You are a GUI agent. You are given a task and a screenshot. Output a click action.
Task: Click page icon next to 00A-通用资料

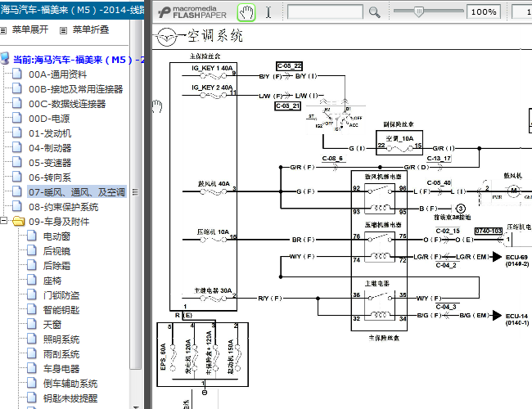[17, 74]
